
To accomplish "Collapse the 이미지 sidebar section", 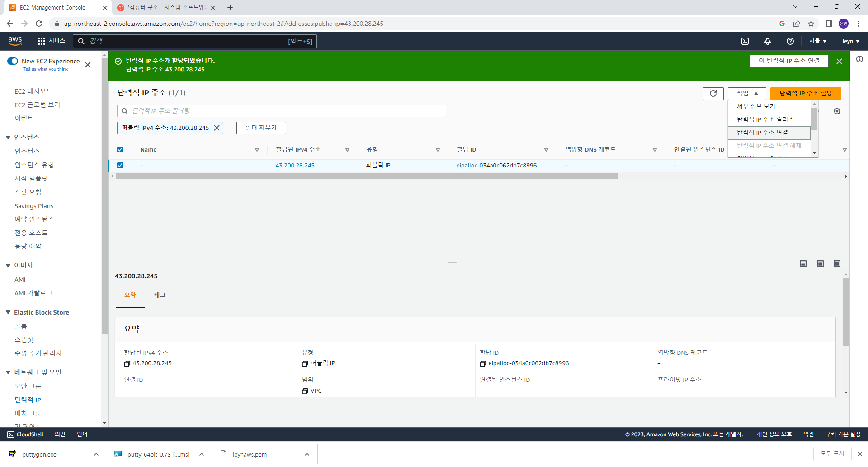I will tap(8, 266).
